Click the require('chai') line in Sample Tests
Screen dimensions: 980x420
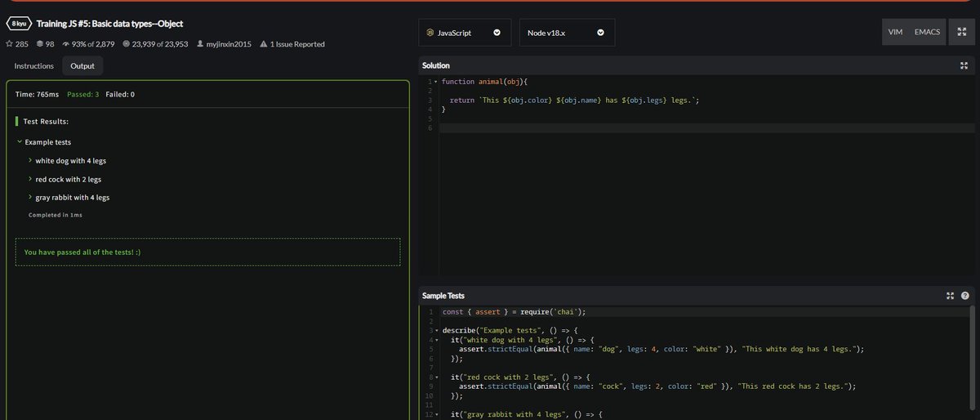tap(514, 311)
